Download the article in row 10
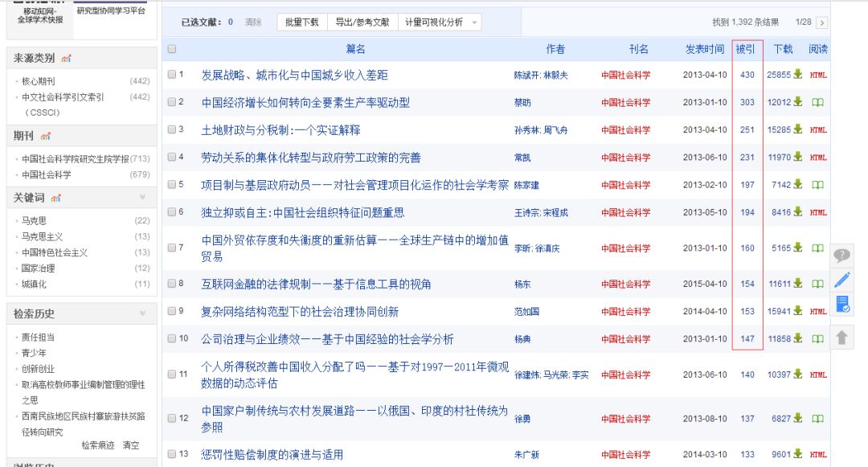The height and width of the screenshot is (467, 868). tap(798, 338)
